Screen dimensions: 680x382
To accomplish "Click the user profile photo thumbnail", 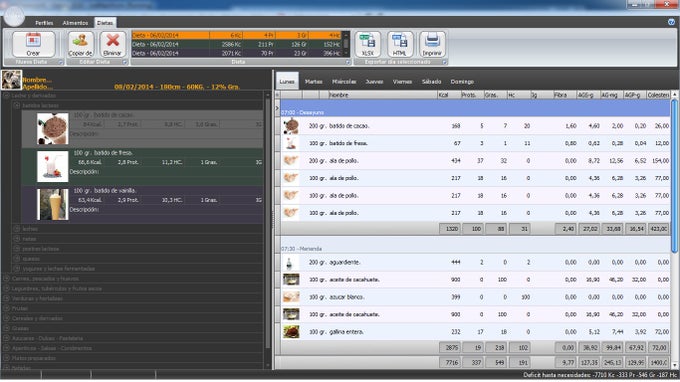I will click(11, 80).
